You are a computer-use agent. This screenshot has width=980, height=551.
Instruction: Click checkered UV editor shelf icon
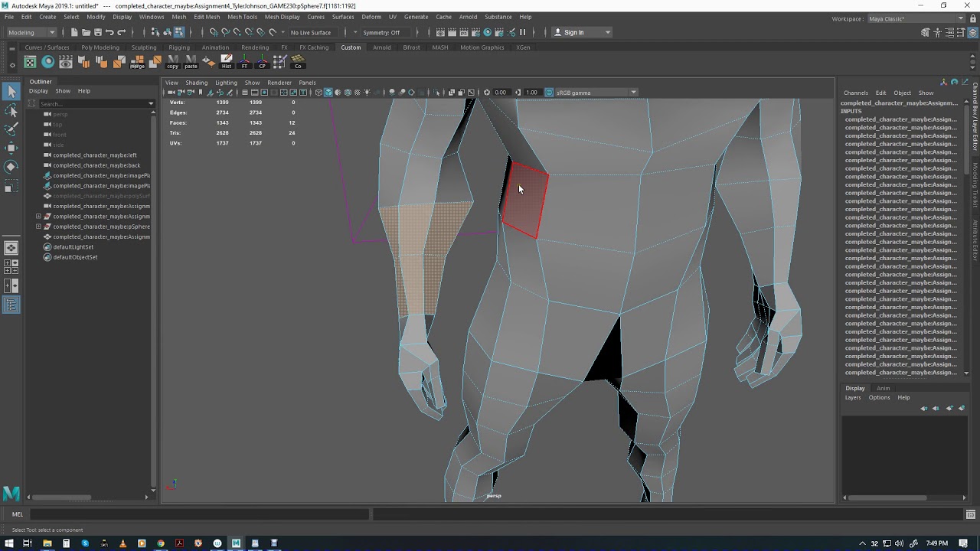click(30, 62)
